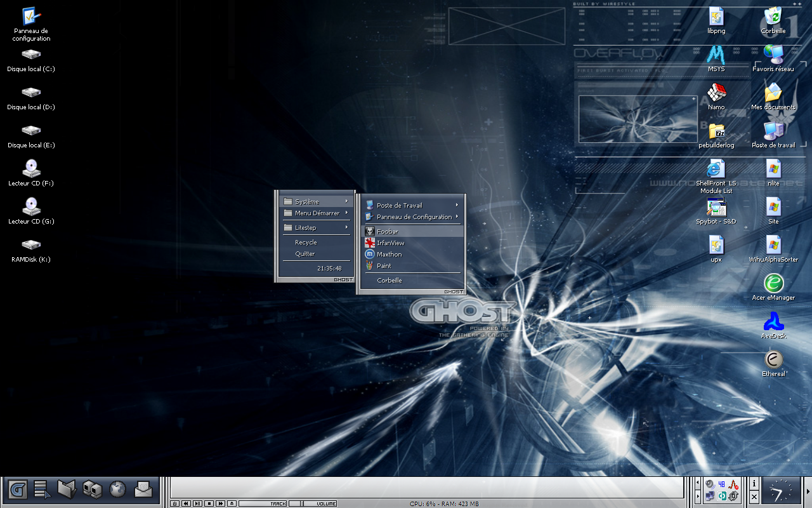Click the fast-forward next track button
812x508 pixels.
point(220,504)
